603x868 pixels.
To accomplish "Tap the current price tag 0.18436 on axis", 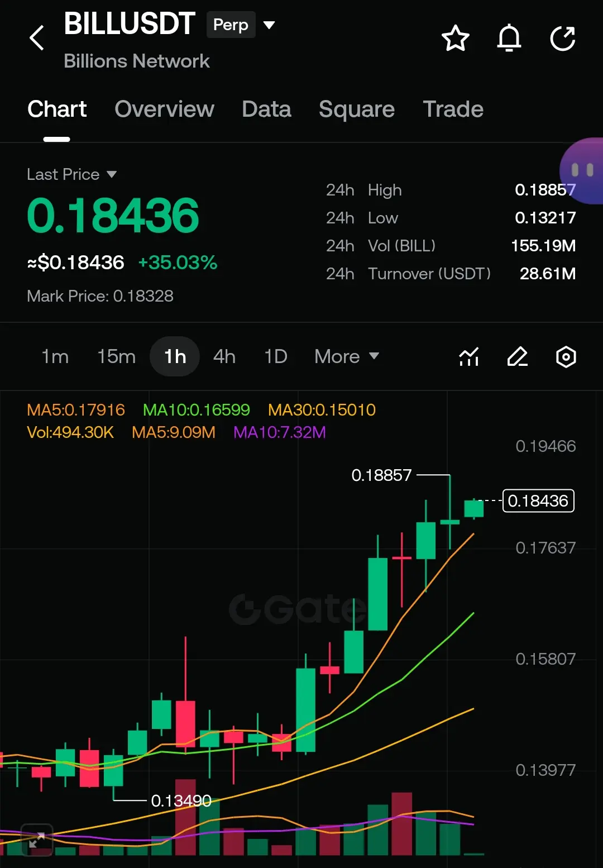I will [x=538, y=500].
